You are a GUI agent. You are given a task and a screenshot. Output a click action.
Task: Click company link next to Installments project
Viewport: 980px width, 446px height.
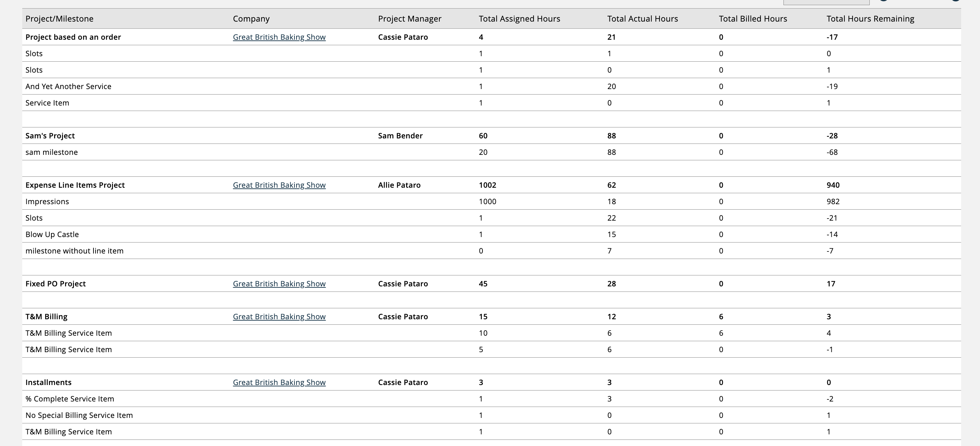pos(279,382)
